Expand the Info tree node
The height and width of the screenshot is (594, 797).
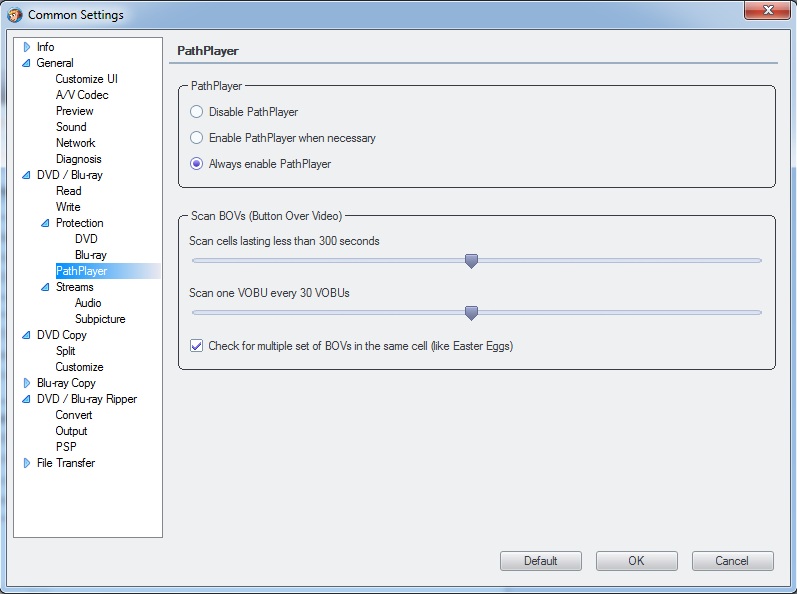(x=27, y=47)
